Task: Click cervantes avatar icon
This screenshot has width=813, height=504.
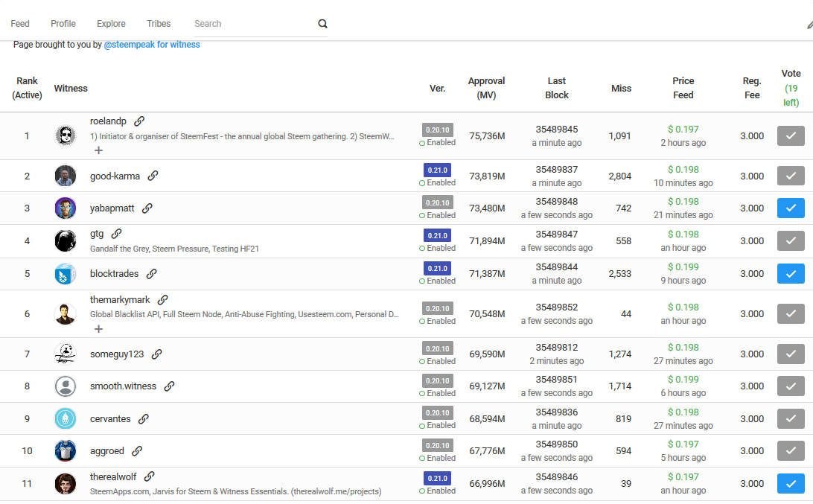Action: pyautogui.click(x=66, y=419)
